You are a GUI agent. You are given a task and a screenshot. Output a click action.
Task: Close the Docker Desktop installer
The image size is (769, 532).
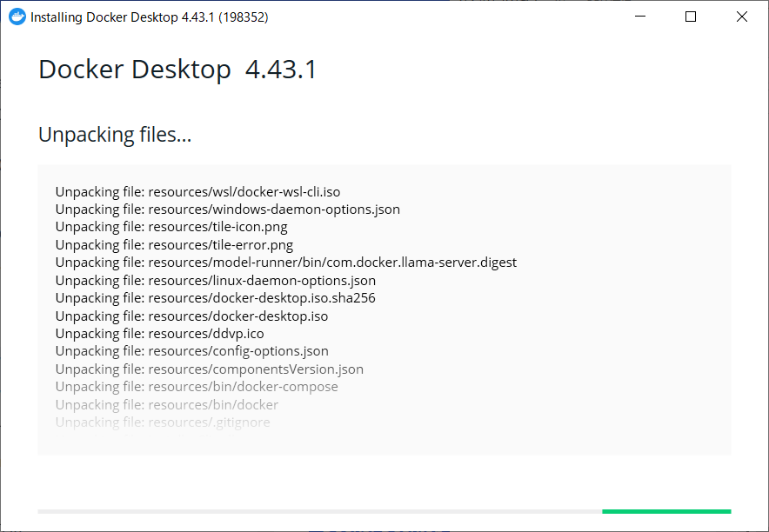tap(742, 17)
